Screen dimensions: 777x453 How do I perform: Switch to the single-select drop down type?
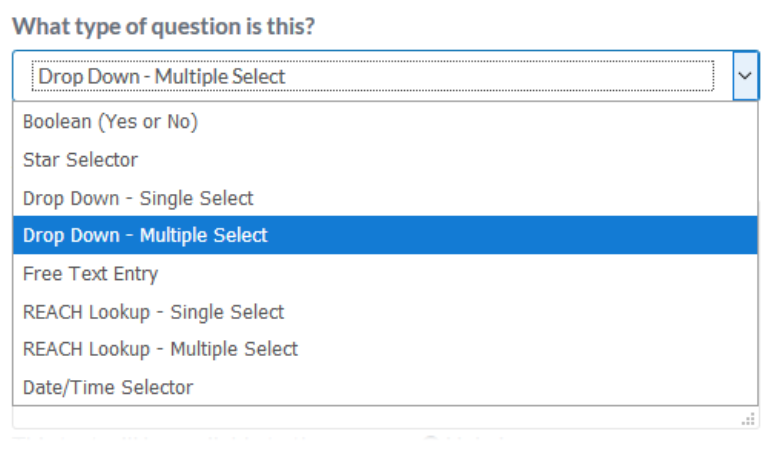tap(138, 198)
